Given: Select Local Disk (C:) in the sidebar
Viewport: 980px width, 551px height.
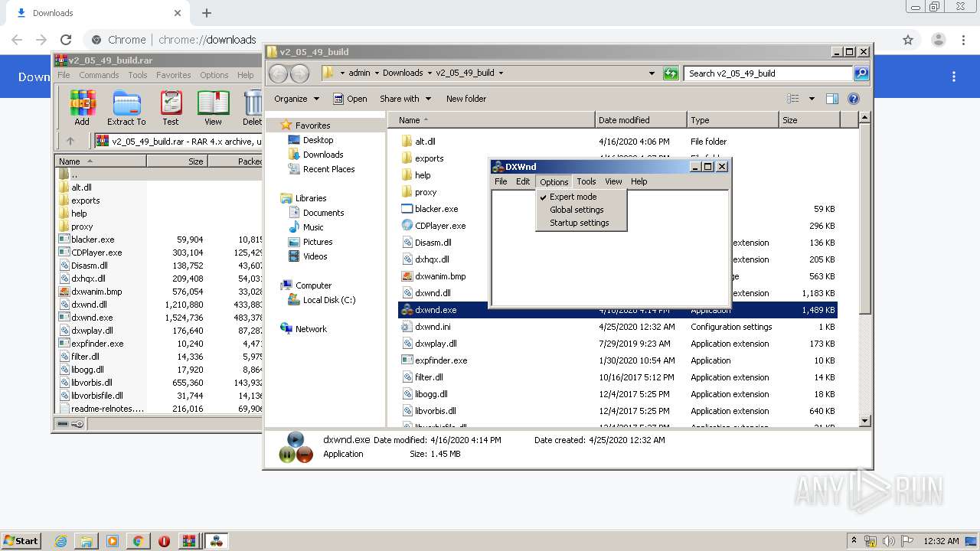Looking at the screenshot, I should click(x=329, y=300).
